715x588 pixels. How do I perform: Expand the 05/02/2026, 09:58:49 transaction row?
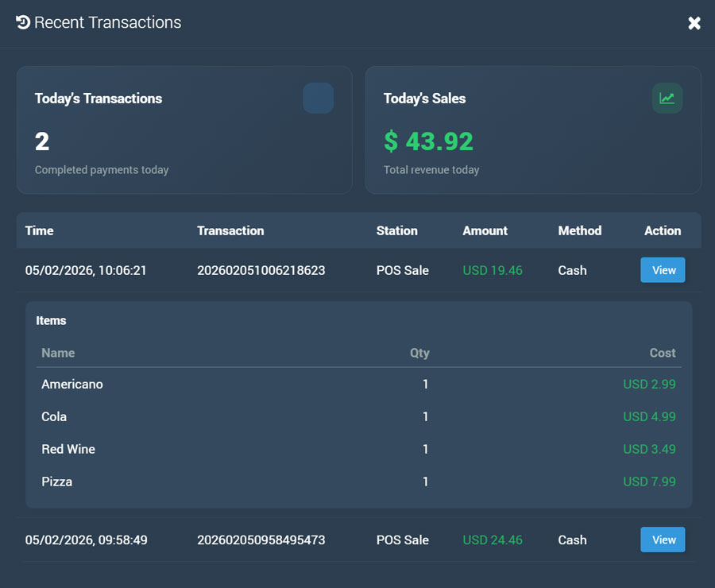86,540
